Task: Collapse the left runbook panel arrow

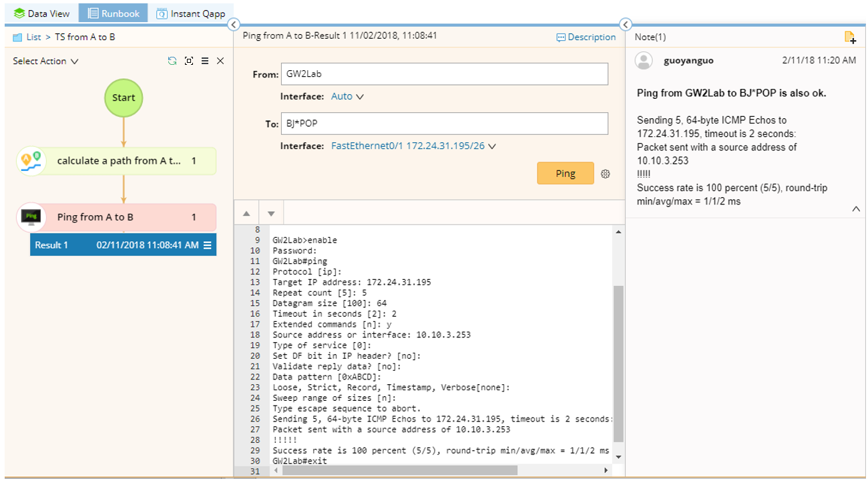Action: 233,25
